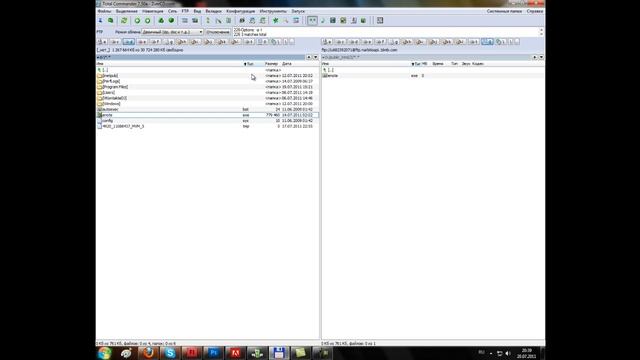The height and width of the screenshot is (360, 640).
Task: Click the green ball toolbar icon
Action: coord(171,20)
